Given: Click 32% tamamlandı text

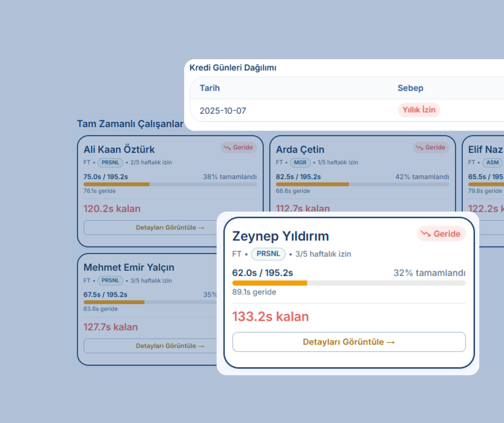Looking at the screenshot, I should pos(430,273).
